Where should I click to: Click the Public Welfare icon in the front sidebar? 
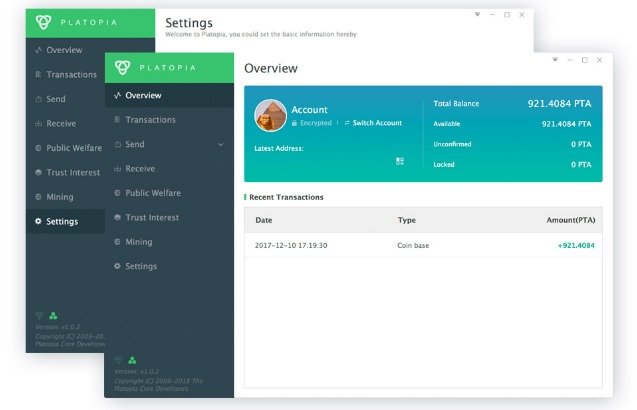point(117,193)
